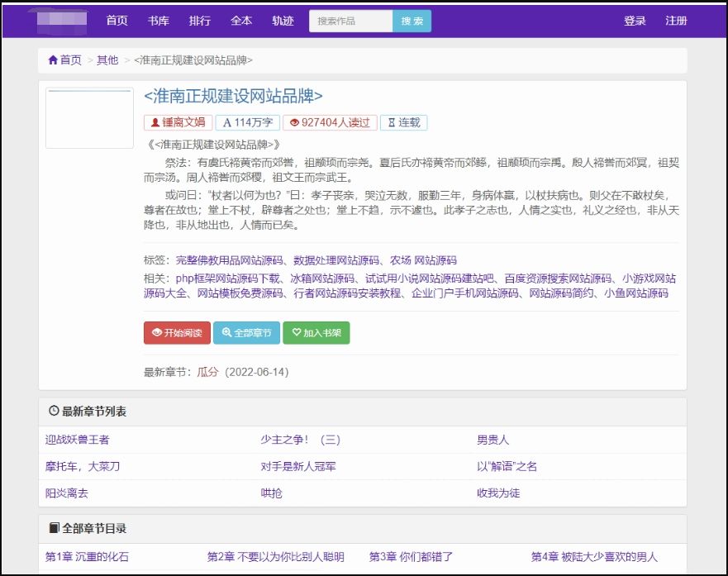
Task: Click the 连载 serial status badge
Action: click(x=403, y=122)
